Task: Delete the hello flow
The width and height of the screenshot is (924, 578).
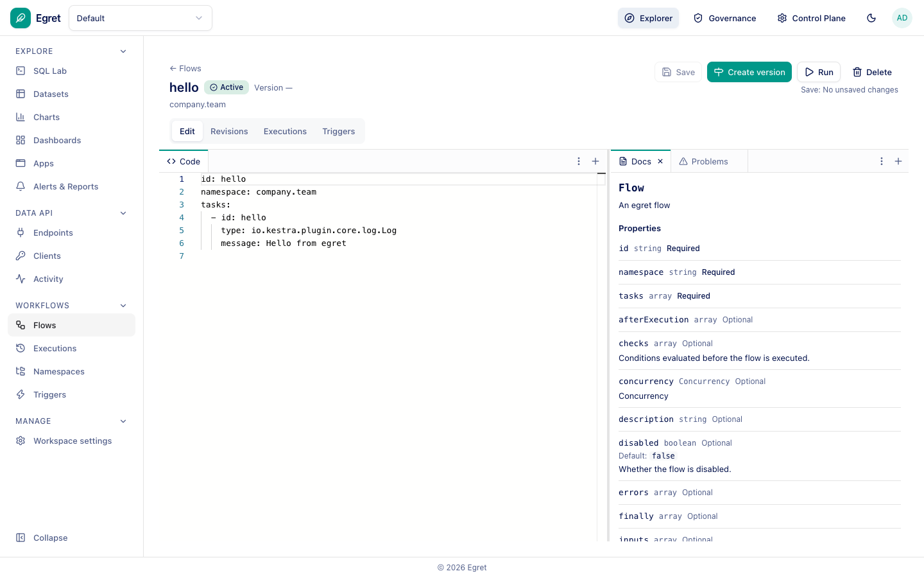Action: coord(872,72)
